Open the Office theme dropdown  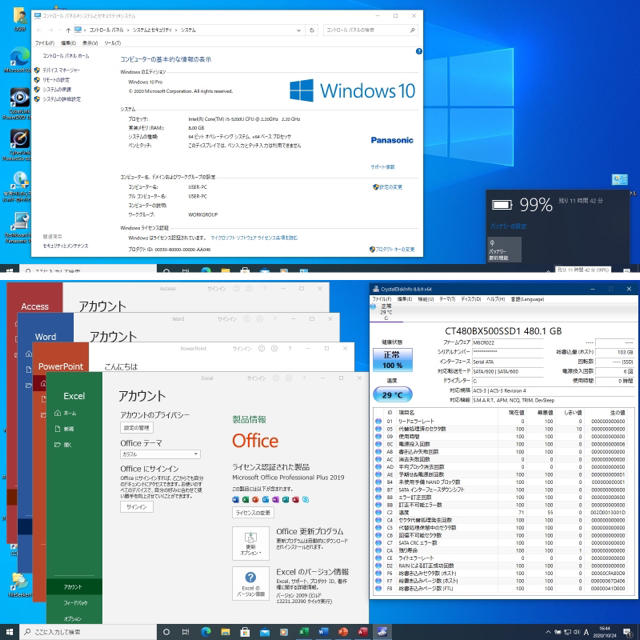[160, 454]
